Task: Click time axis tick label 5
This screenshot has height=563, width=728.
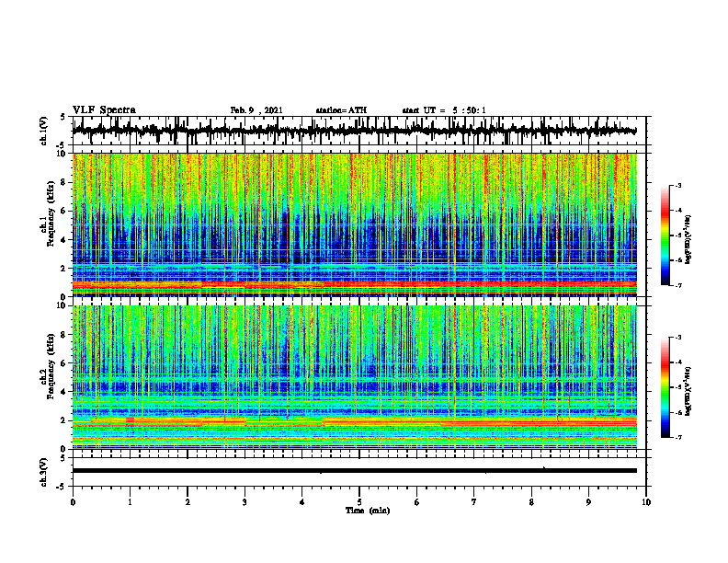Action: click(359, 502)
